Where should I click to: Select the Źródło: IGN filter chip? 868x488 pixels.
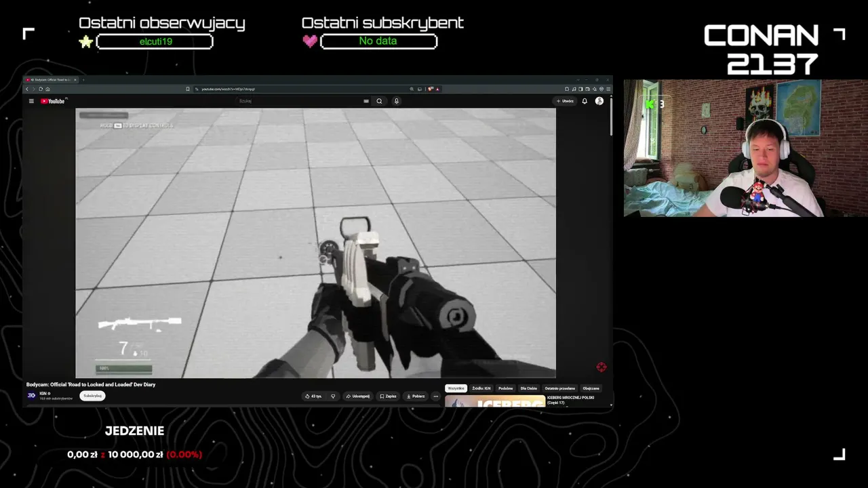click(x=481, y=388)
